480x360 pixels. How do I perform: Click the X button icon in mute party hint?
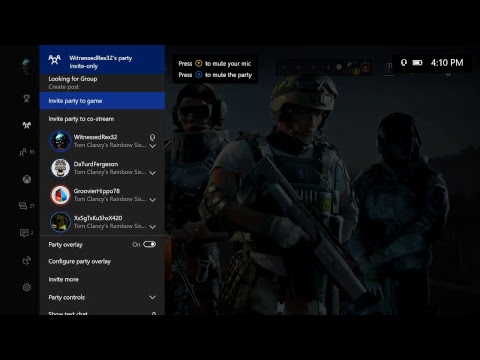click(x=199, y=75)
